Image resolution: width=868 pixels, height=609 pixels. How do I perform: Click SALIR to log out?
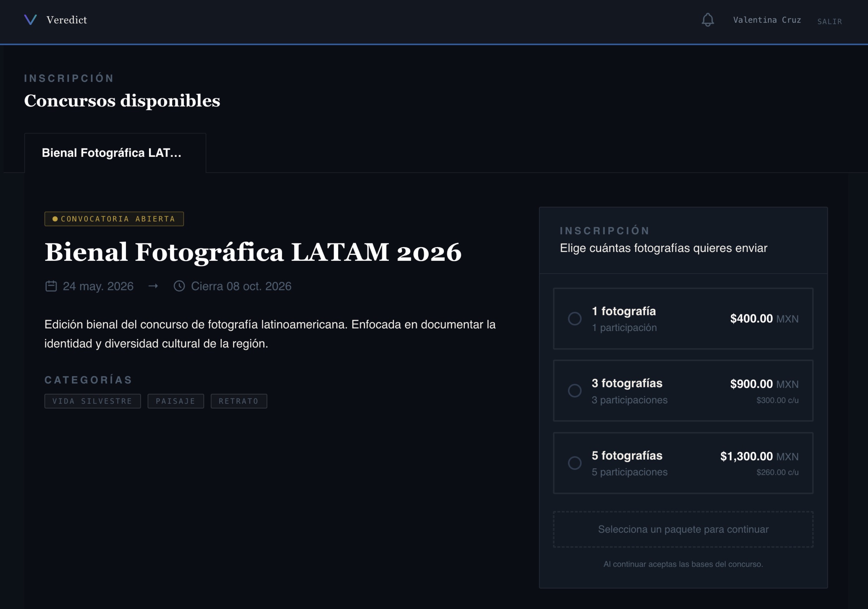830,22
